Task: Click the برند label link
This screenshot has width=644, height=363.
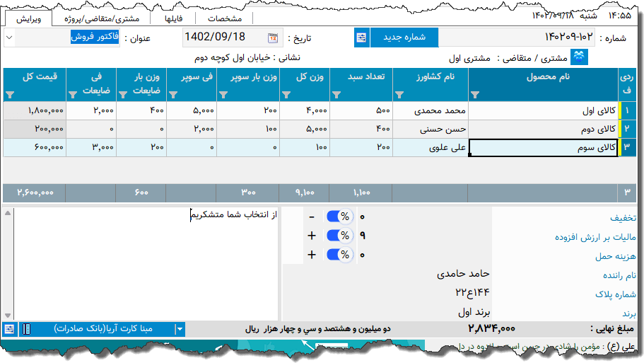Action: [x=629, y=313]
